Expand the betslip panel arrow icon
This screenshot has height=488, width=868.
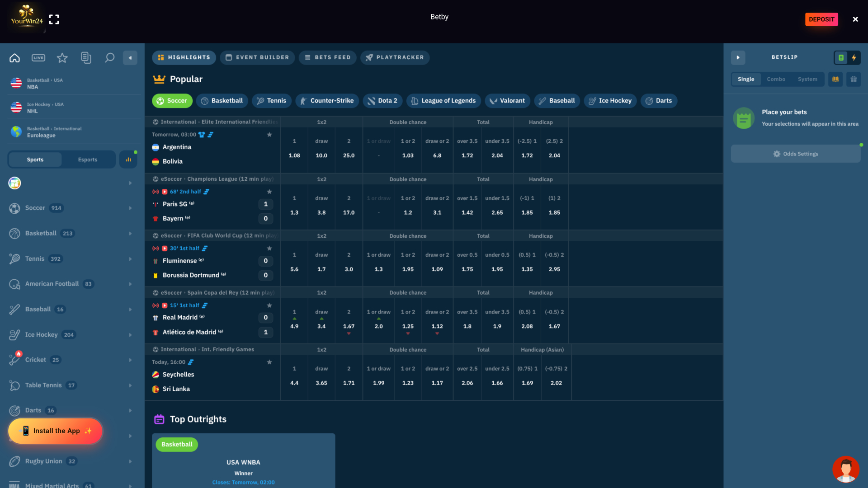[x=738, y=57]
